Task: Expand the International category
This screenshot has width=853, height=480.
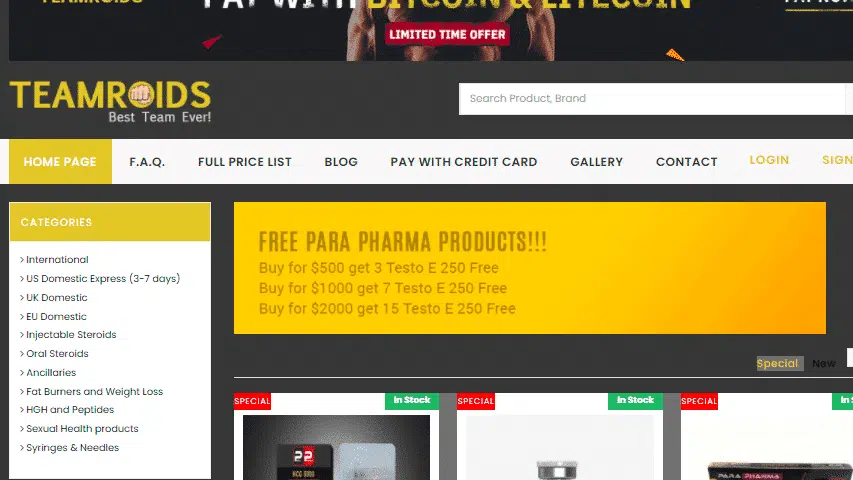Action: [x=54, y=260]
